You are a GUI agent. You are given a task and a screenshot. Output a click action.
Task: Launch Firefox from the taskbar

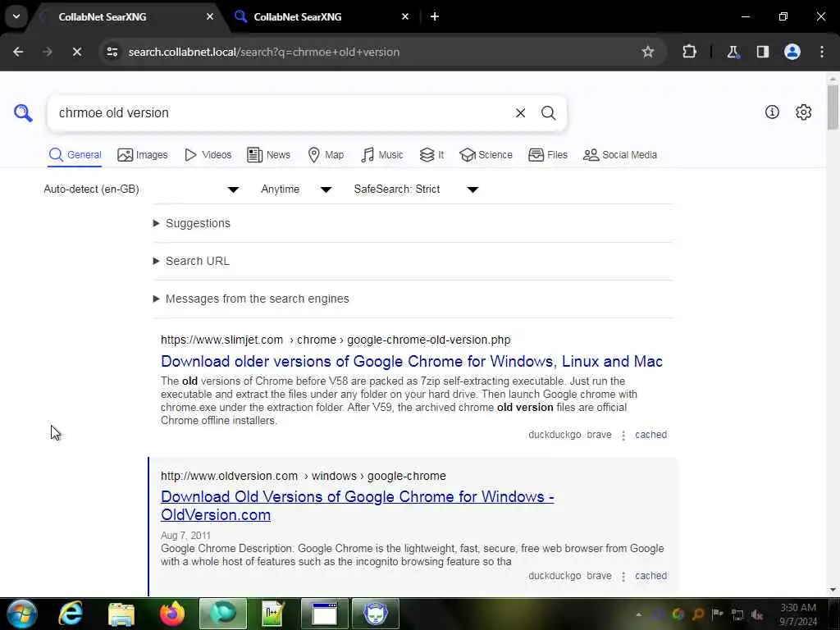pos(172,614)
